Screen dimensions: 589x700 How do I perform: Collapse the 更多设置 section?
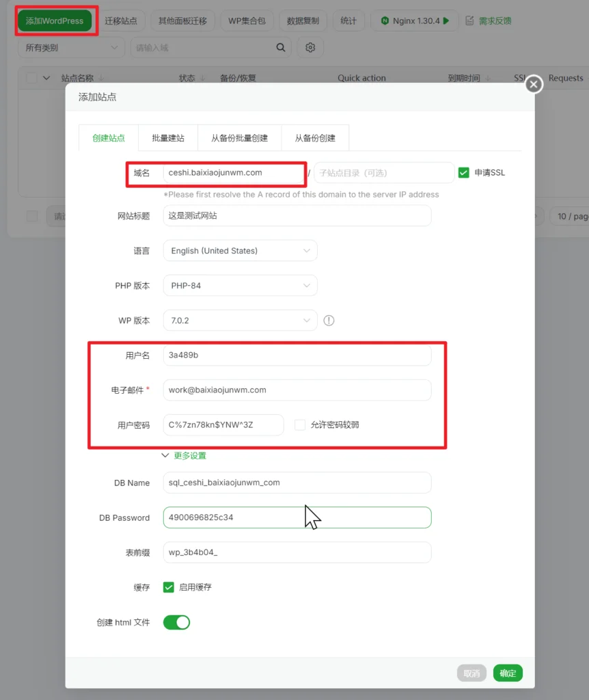(184, 455)
